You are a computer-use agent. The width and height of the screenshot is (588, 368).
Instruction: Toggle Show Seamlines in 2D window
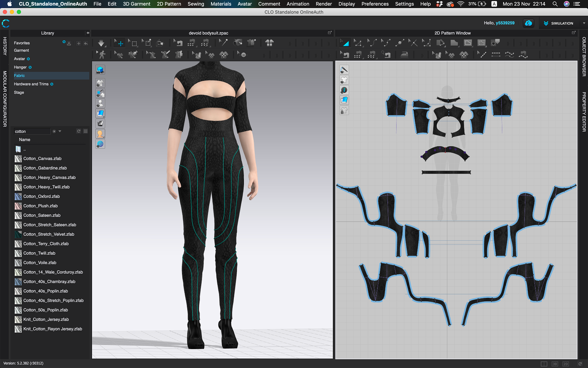[x=344, y=70]
